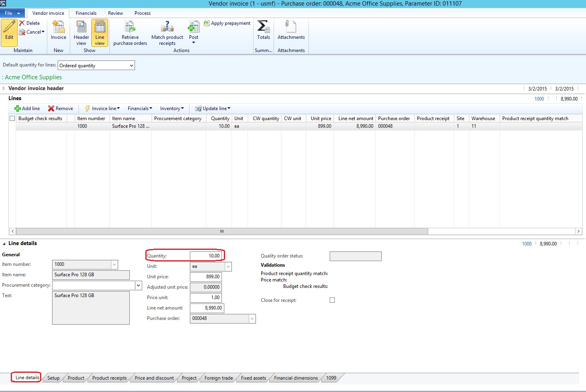Click Add line button
This screenshot has height=392, width=586.
tap(27, 109)
